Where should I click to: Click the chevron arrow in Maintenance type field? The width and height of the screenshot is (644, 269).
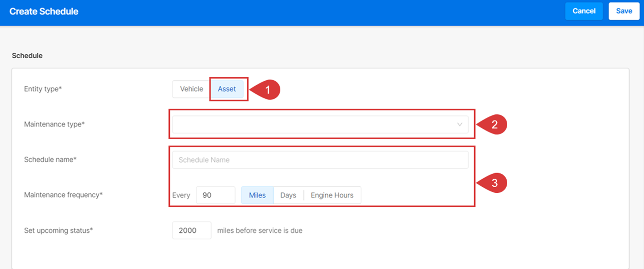click(460, 124)
